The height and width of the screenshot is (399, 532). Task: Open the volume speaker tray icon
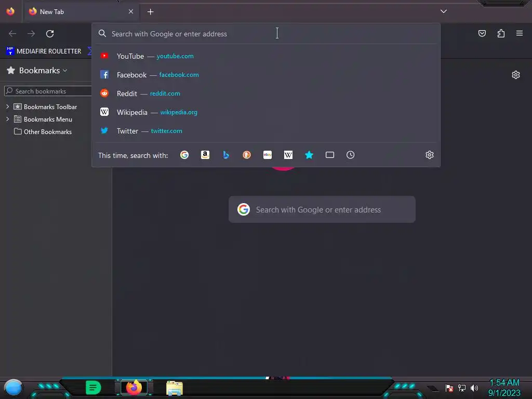point(474,388)
